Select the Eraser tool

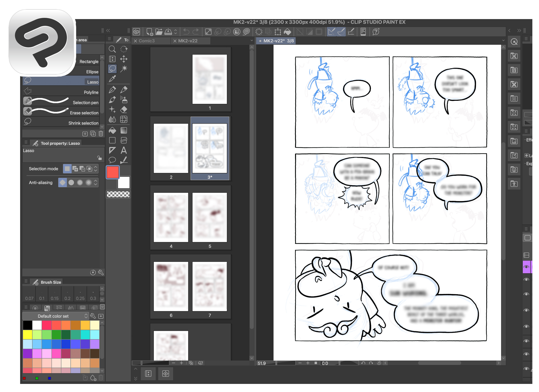click(x=124, y=110)
